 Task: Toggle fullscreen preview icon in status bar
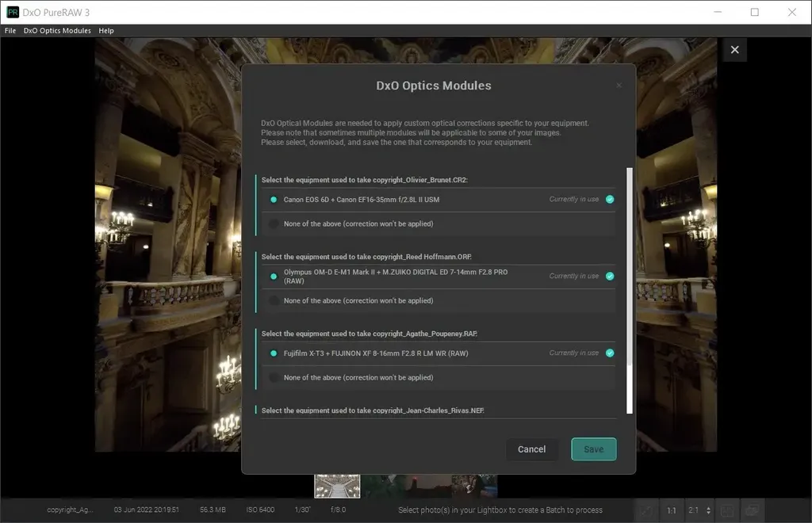[646, 510]
